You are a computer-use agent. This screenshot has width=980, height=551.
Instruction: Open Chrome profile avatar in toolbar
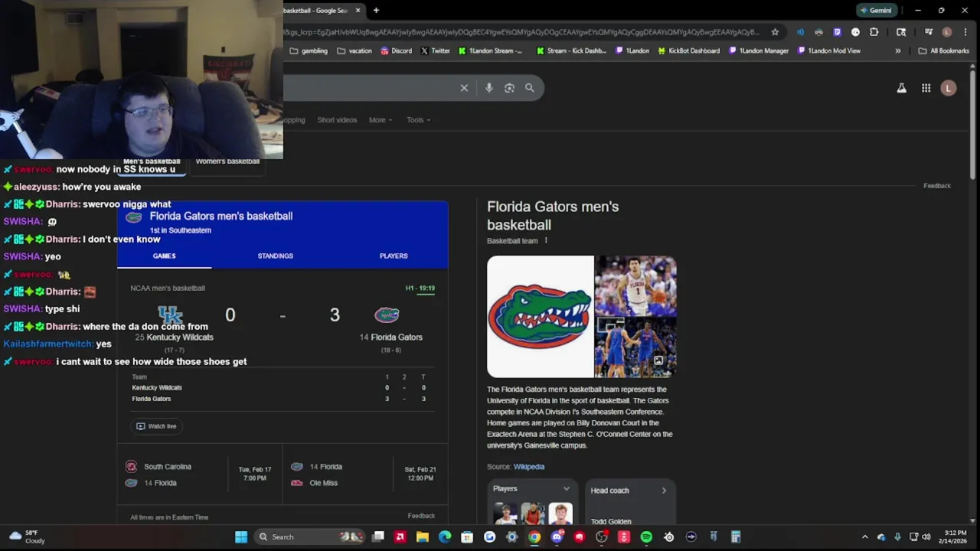click(947, 32)
